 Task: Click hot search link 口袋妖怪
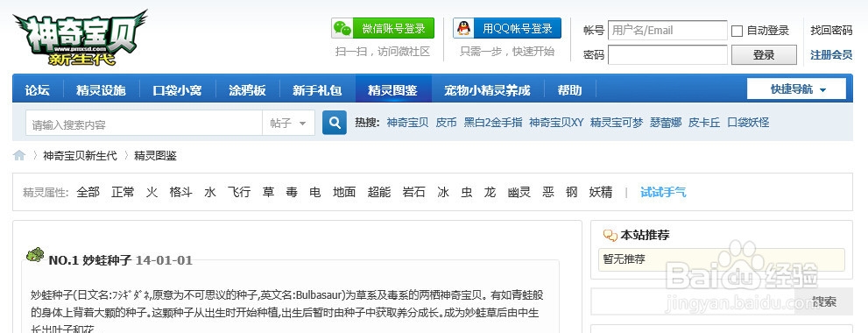coord(748,123)
